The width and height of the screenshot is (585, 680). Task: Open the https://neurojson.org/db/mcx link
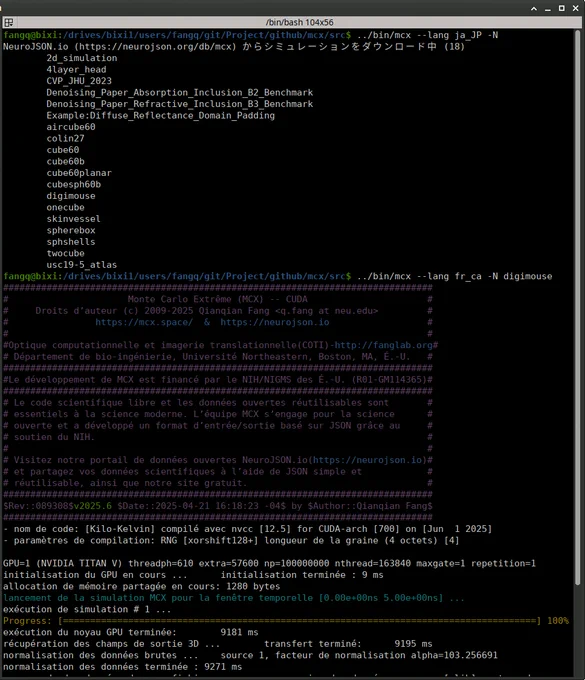pos(158,46)
